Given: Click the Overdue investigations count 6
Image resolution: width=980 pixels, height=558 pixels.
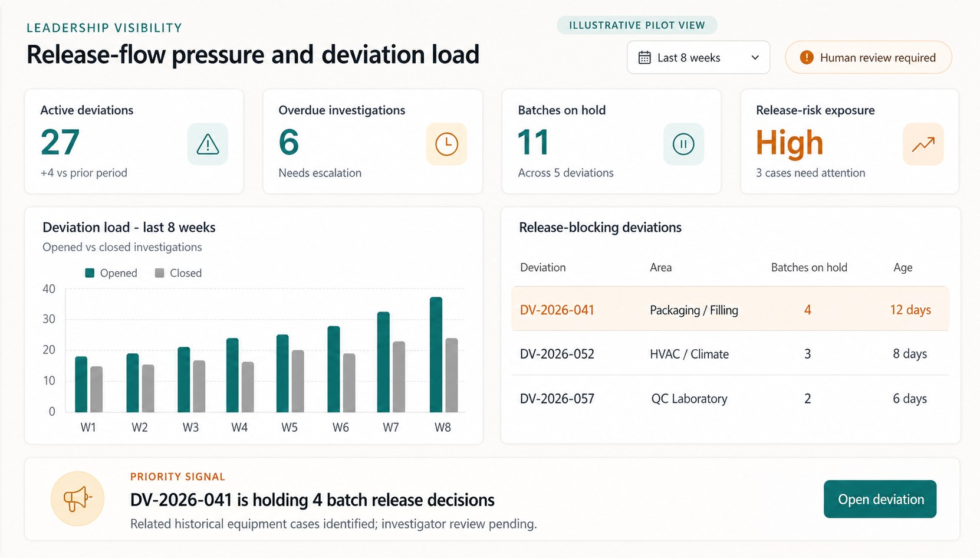Looking at the screenshot, I should pyautogui.click(x=289, y=143).
